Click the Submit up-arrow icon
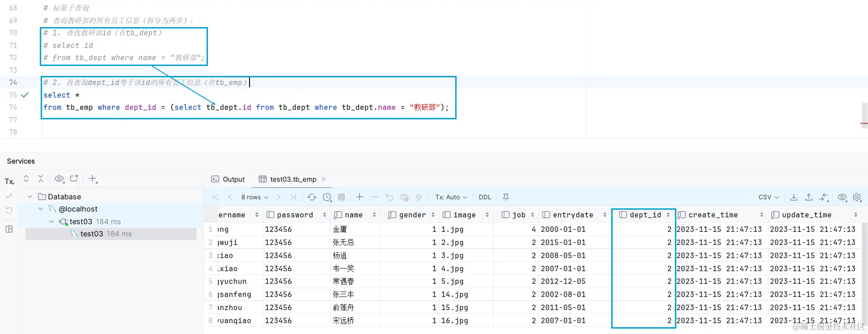 (x=419, y=197)
